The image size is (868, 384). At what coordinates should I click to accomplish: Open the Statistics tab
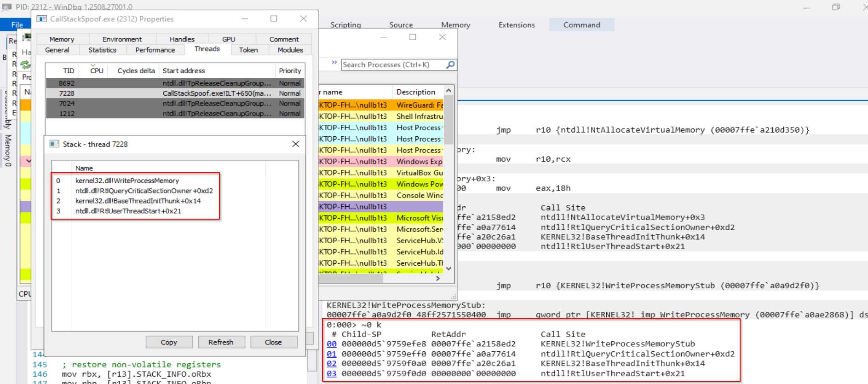click(x=102, y=50)
